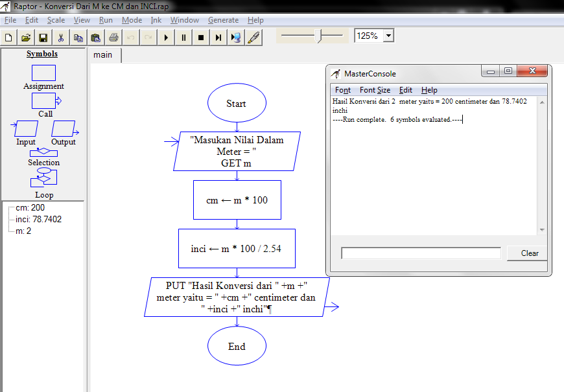Image resolution: width=564 pixels, height=392 pixels.
Task: Open the Generate menu
Action: tap(223, 20)
